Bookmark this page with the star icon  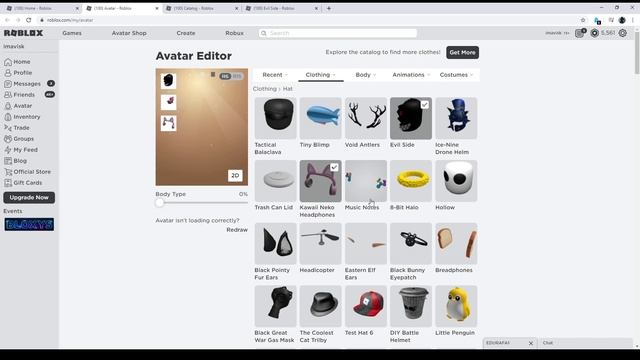[x=583, y=20]
